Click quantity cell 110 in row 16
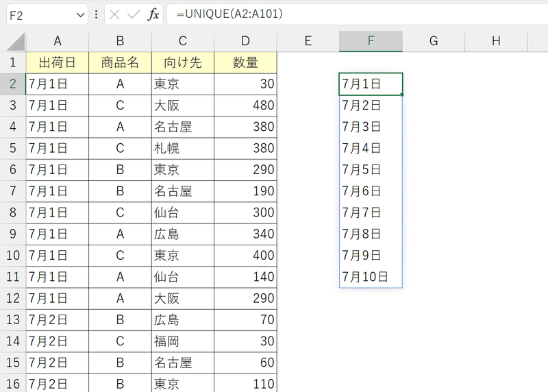The height and width of the screenshot is (392, 548). [245, 384]
